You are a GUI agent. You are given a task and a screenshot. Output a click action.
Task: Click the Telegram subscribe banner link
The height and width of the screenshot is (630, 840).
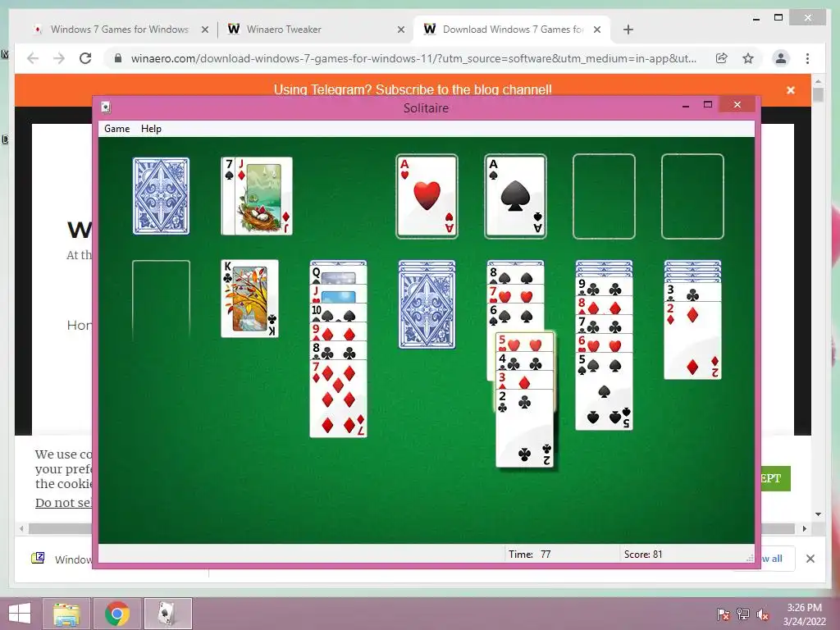tap(413, 89)
